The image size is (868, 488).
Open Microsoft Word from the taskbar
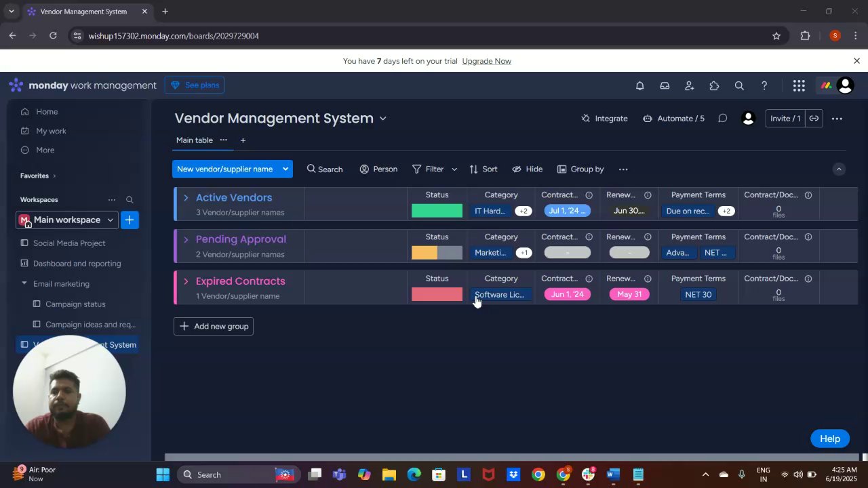click(x=613, y=474)
